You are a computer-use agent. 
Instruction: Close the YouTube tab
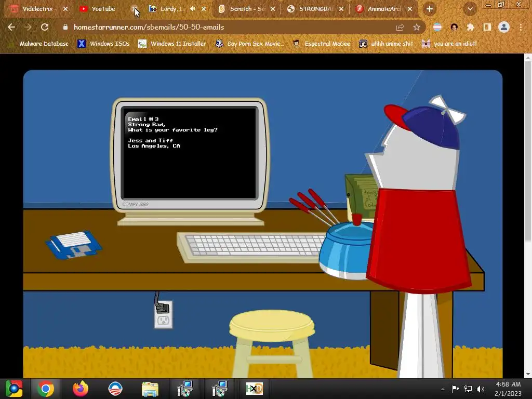point(135,9)
